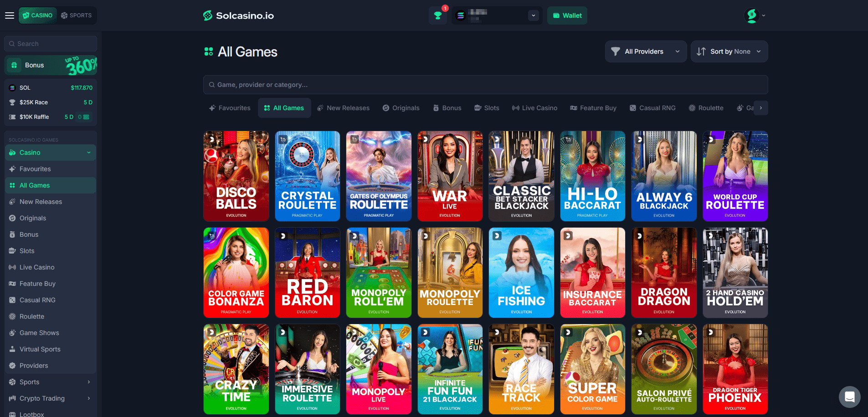Click the Live Casino broadcast icon in sidebar
This screenshot has width=868, height=417.
tap(12, 267)
